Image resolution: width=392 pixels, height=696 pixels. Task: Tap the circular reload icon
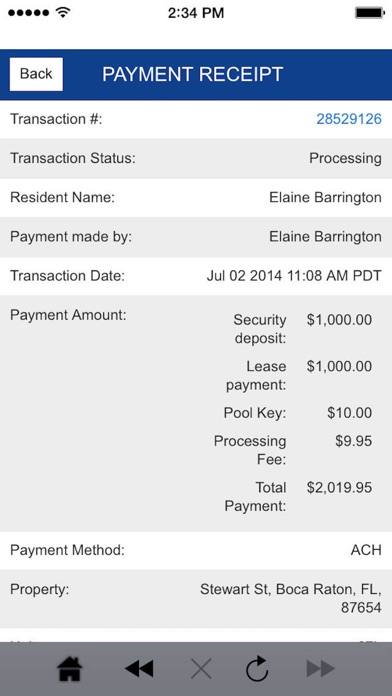point(258,668)
